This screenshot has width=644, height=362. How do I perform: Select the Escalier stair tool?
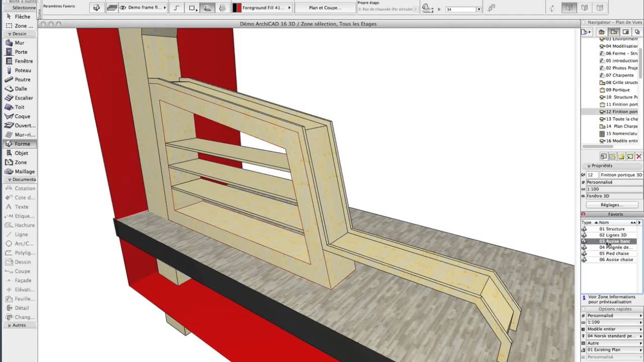[x=19, y=98]
